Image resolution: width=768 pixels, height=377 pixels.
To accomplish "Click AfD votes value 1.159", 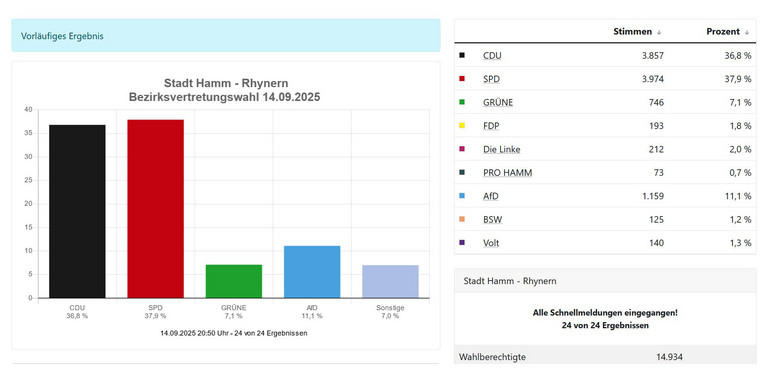I will pos(652,197).
